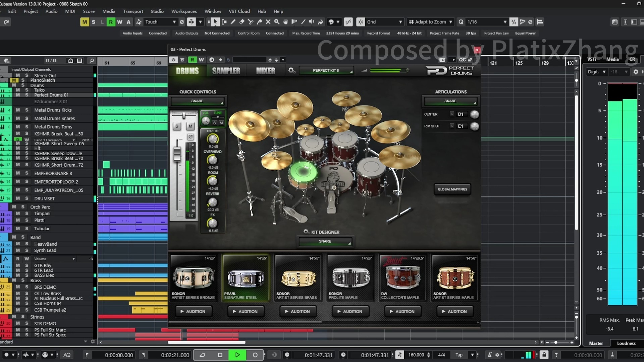Open the 1/16 quantize preset dropdown
644x362 pixels.
pos(486,22)
